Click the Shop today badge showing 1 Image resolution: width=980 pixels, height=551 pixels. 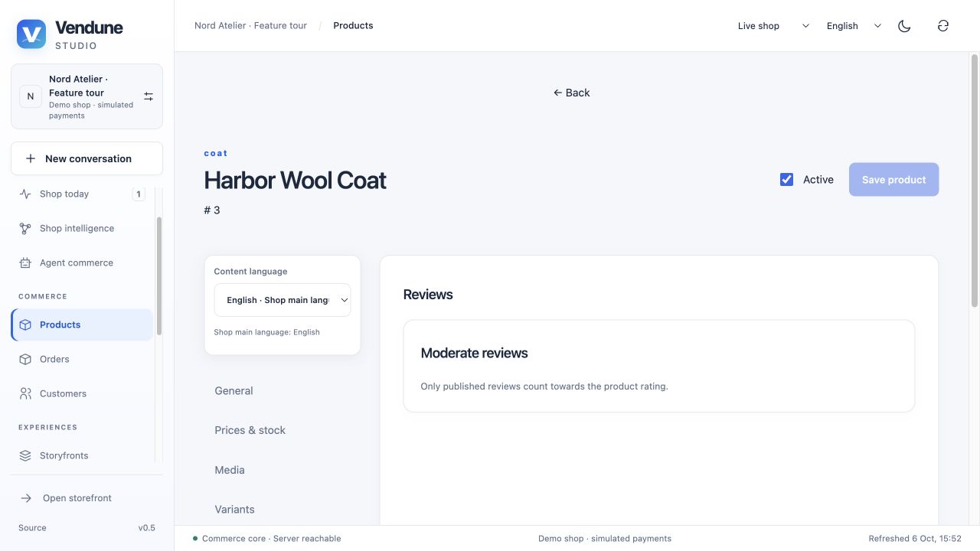point(139,194)
